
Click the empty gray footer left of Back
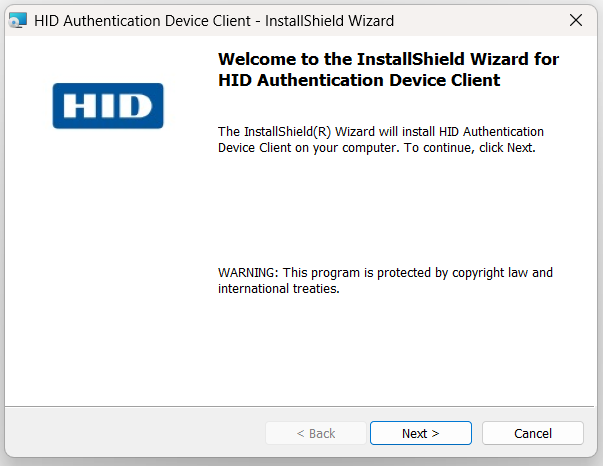130,433
